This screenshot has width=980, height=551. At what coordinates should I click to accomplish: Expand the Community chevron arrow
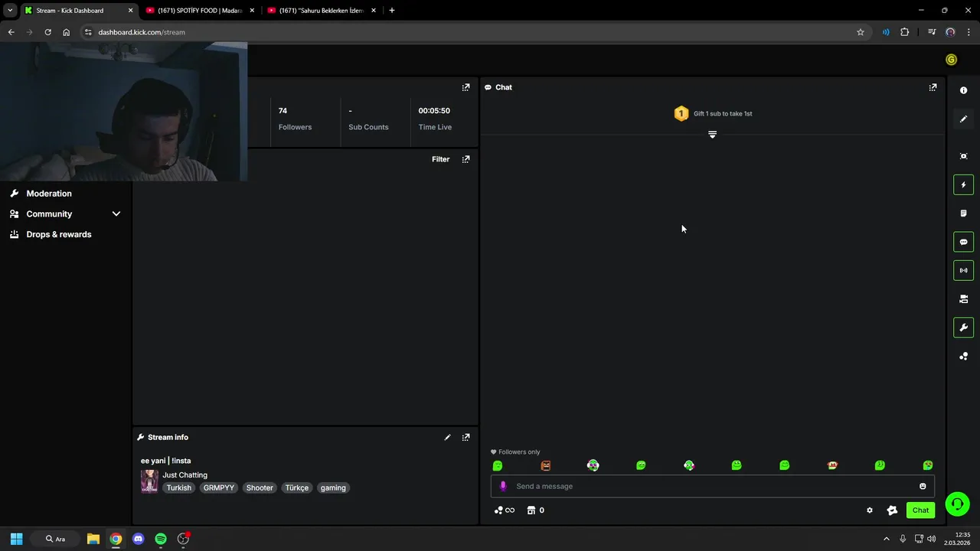point(116,214)
